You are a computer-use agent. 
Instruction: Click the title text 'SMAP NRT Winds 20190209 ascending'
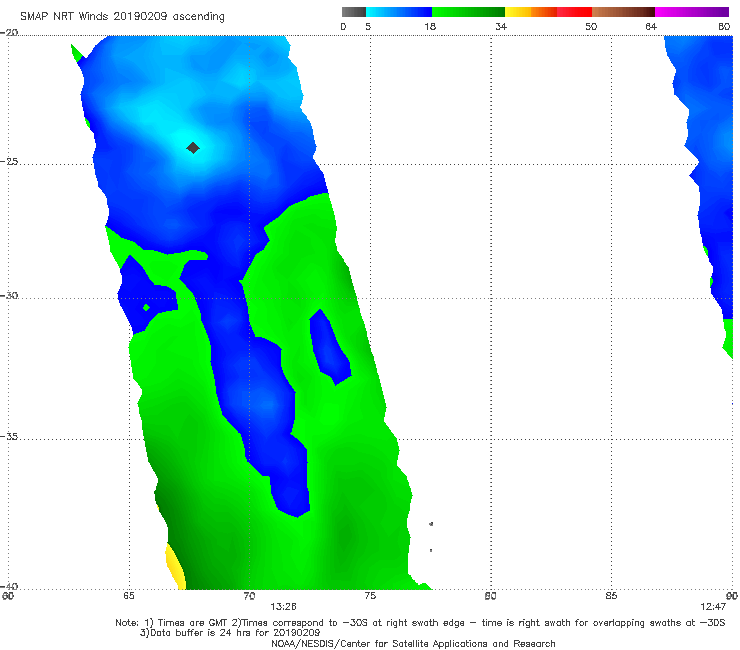point(122,17)
